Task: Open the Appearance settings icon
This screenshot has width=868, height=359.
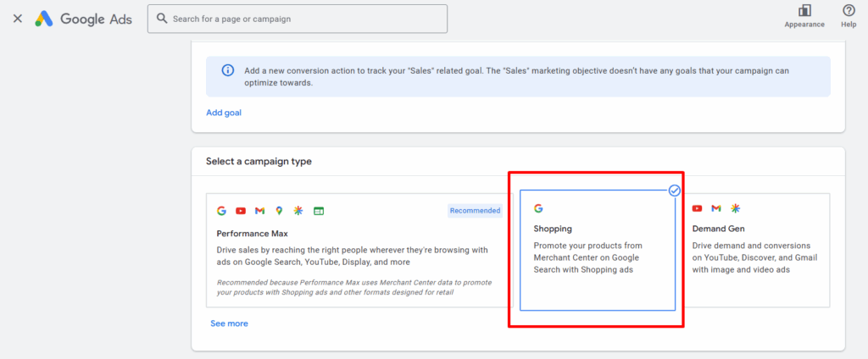Action: tap(804, 11)
